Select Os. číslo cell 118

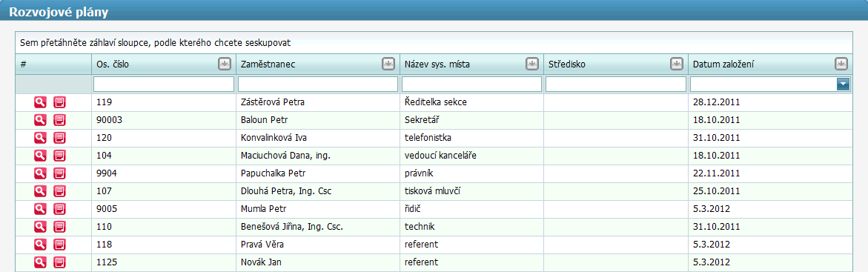[x=164, y=245]
